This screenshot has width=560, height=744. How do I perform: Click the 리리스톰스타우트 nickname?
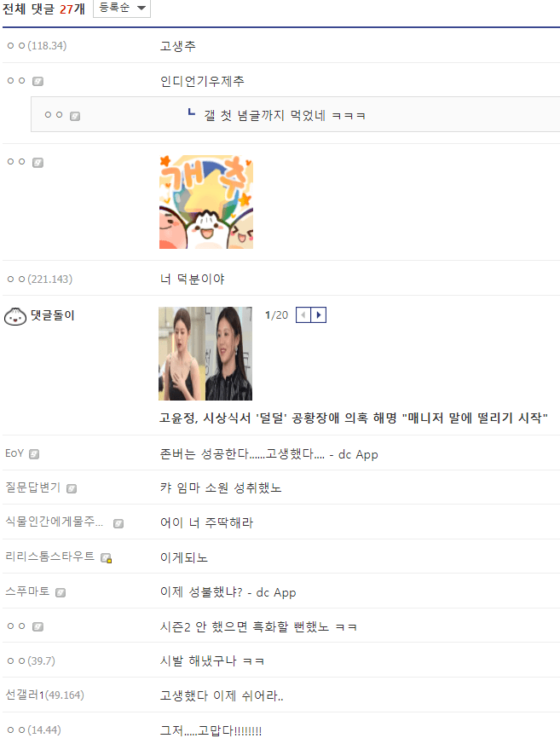tap(49, 557)
